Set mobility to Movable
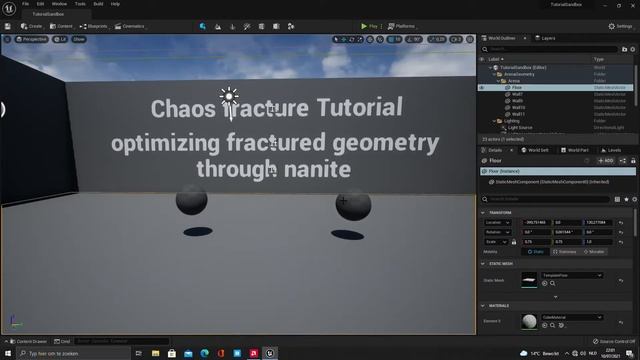The width and height of the screenshot is (640, 360). pyautogui.click(x=594, y=252)
